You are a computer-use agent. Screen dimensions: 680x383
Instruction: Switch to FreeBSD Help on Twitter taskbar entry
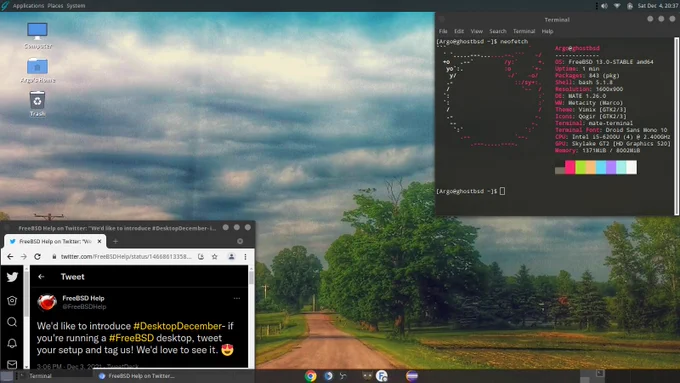[x=137, y=376]
